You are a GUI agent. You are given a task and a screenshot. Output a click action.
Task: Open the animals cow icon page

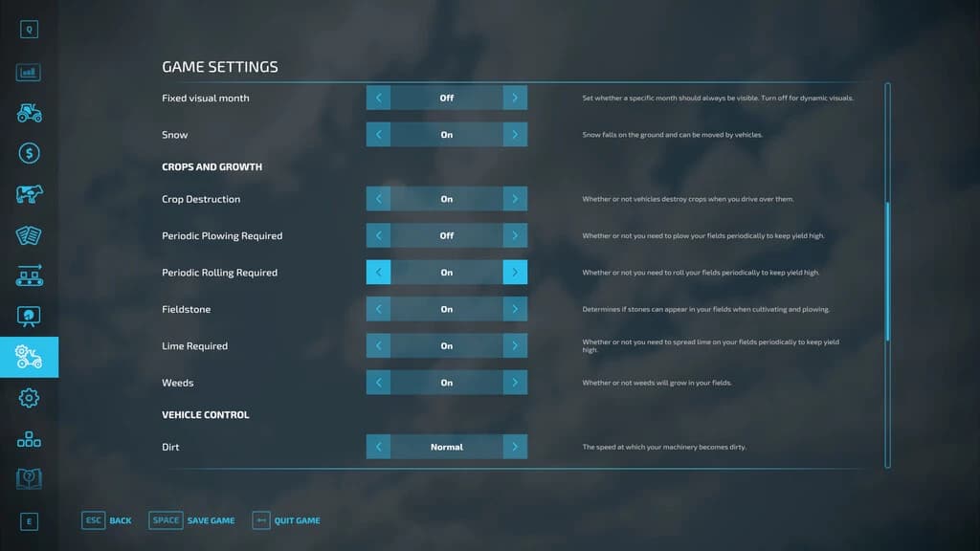click(x=29, y=194)
